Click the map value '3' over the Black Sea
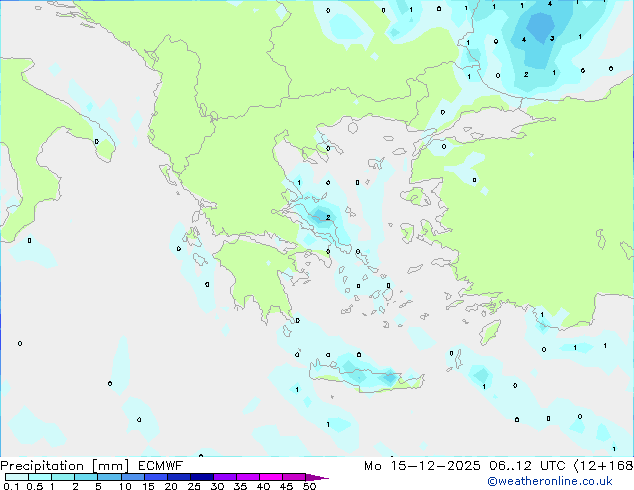Viewport: 634px width, 490px height. [x=552, y=38]
